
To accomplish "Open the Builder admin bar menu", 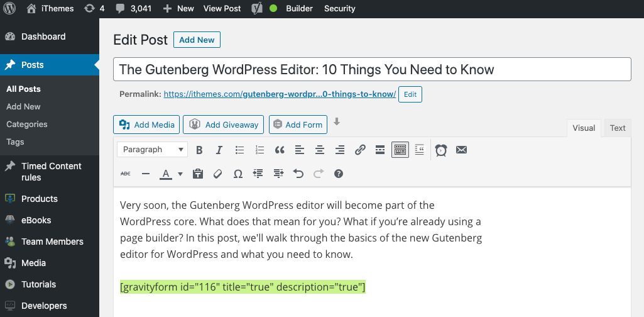I will point(300,8).
